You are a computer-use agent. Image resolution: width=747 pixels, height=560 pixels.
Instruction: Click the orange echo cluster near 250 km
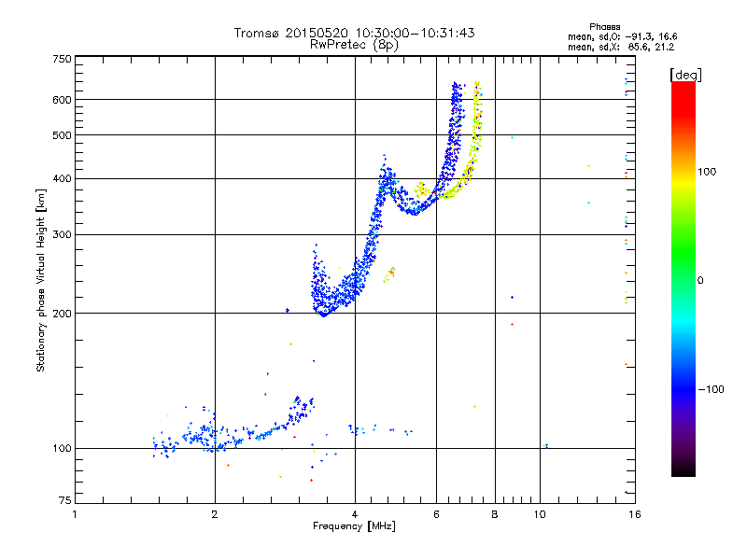click(x=389, y=274)
